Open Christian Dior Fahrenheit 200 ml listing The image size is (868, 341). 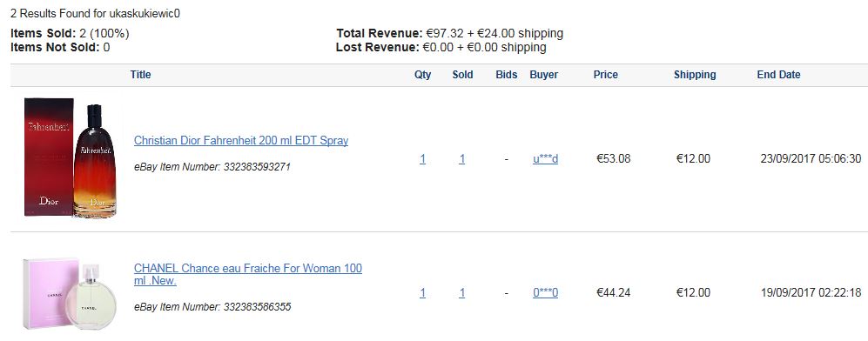click(x=241, y=140)
